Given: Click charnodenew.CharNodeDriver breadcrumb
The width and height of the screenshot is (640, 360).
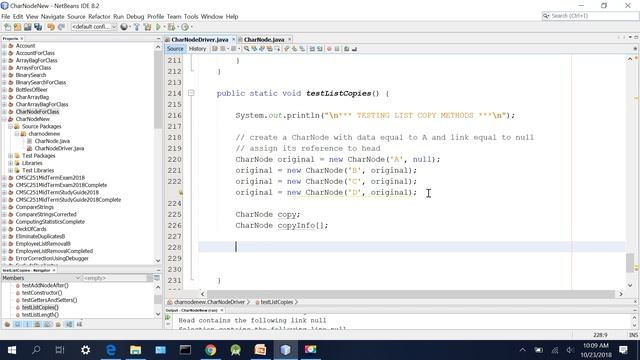Looking at the screenshot, I should tap(209, 302).
